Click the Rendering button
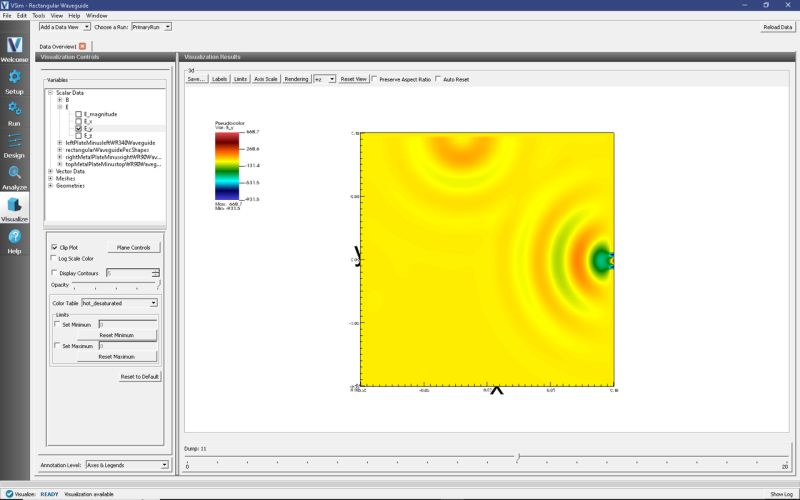This screenshot has width=800, height=500. tap(296, 79)
